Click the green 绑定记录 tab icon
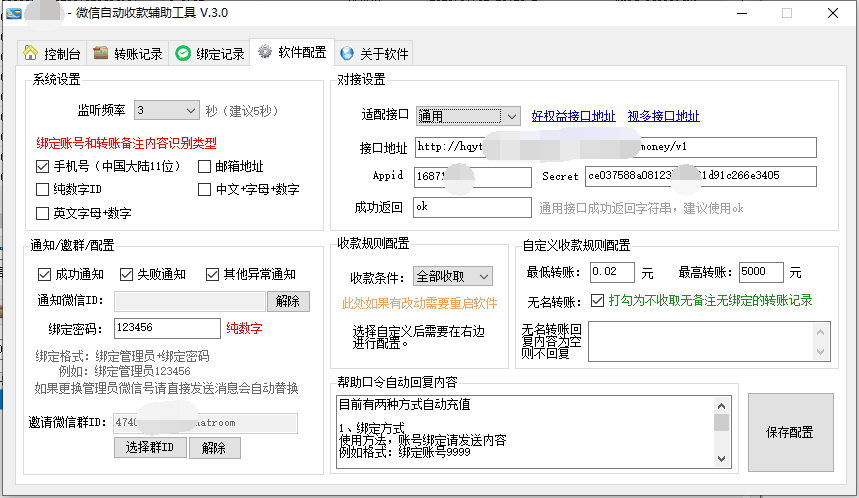The width and height of the screenshot is (859, 498). point(182,54)
